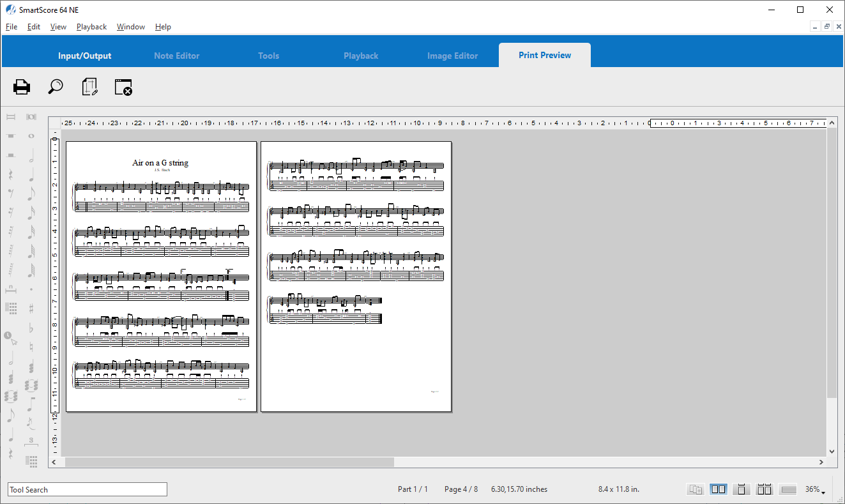Image resolution: width=845 pixels, height=504 pixels.
Task: Close the print preview window icon
Action: tap(123, 87)
